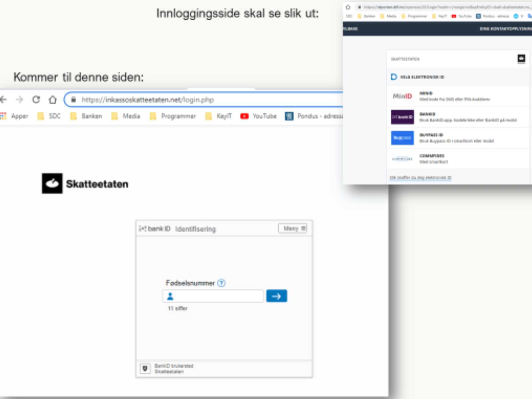This screenshot has height=399, width=532.
Task: Open the Fødselsnummer help question mark
Action: tap(221, 283)
